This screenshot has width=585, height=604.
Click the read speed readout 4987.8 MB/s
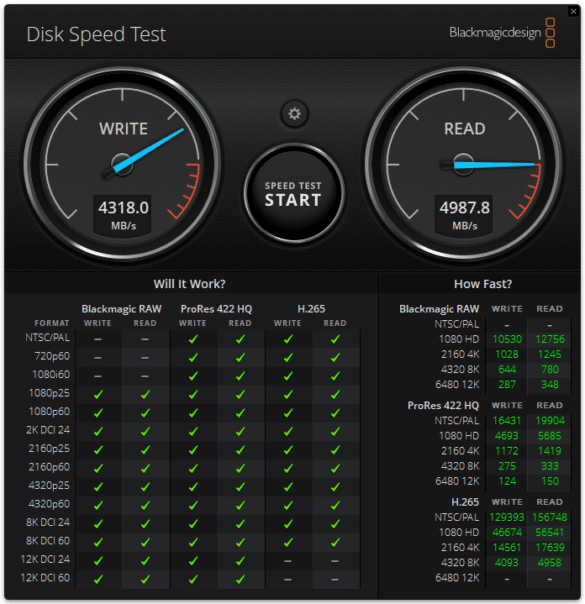click(x=464, y=215)
